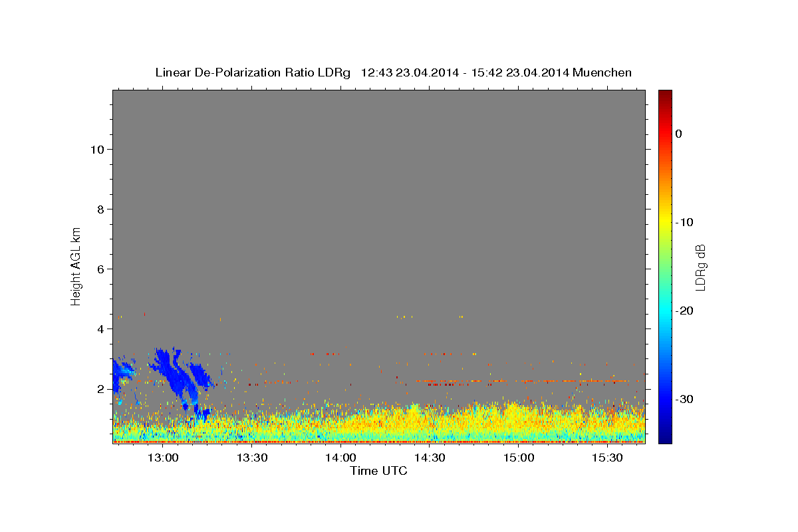Click the 'Time UTC' axis label
The width and height of the screenshot is (798, 532).
378,471
